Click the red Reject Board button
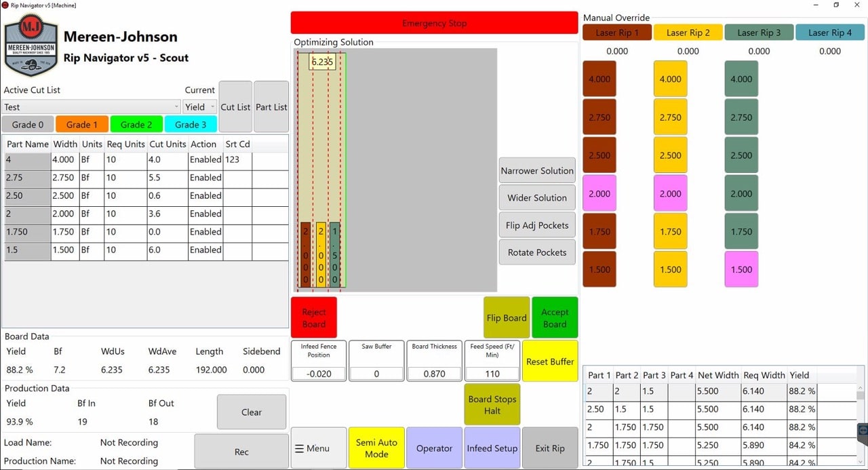This screenshot has height=470, width=868. pyautogui.click(x=314, y=317)
